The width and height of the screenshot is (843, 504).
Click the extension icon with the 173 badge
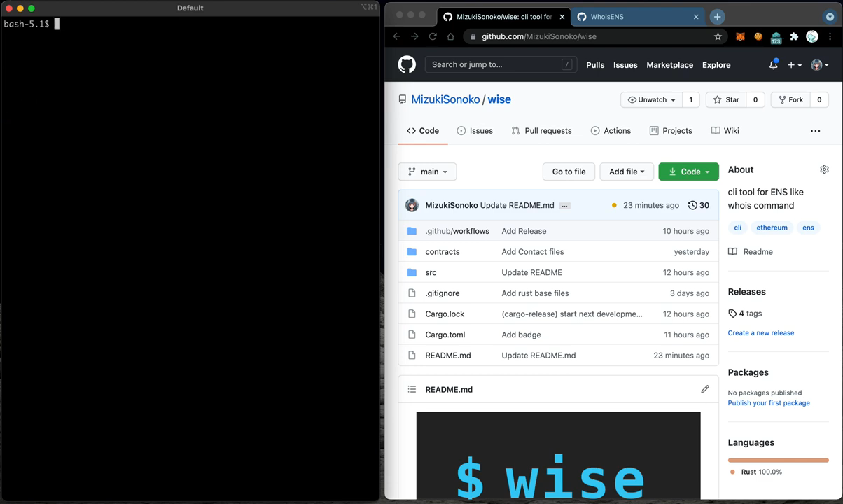click(776, 37)
